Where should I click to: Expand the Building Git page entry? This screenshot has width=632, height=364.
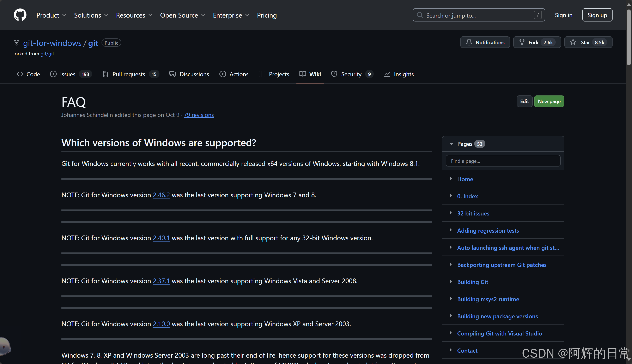tap(451, 282)
